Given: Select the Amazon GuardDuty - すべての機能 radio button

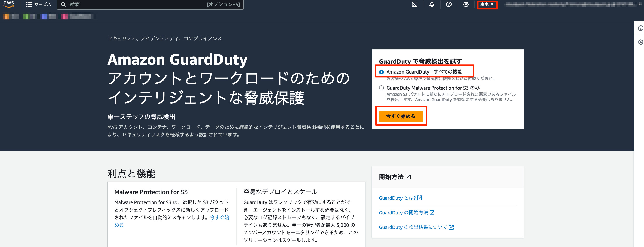Looking at the screenshot, I should (x=381, y=72).
